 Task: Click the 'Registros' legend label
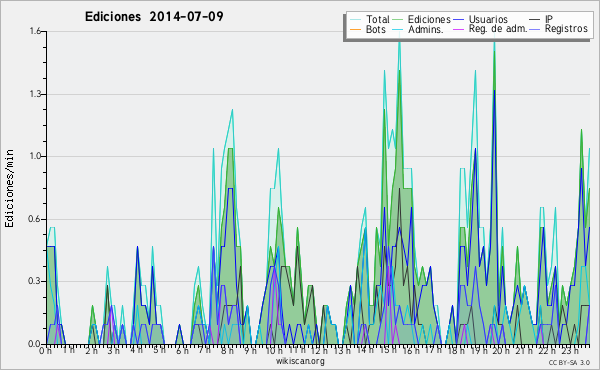pyautogui.click(x=566, y=29)
